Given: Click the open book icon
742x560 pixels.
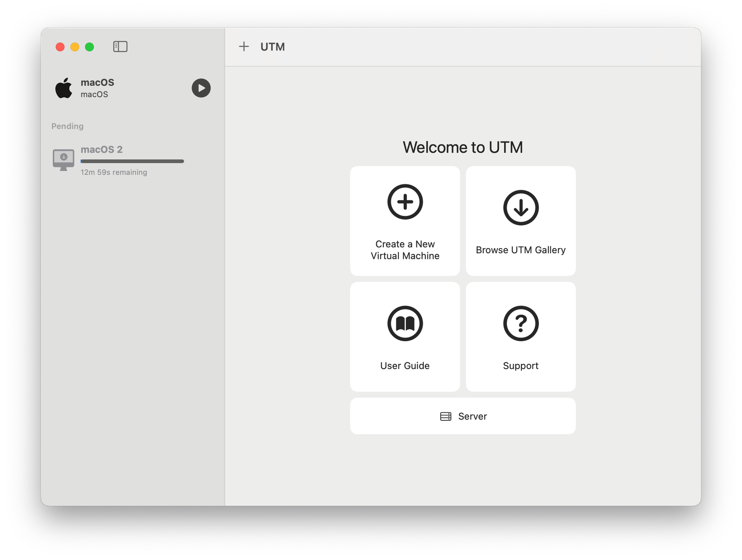Looking at the screenshot, I should (x=405, y=323).
